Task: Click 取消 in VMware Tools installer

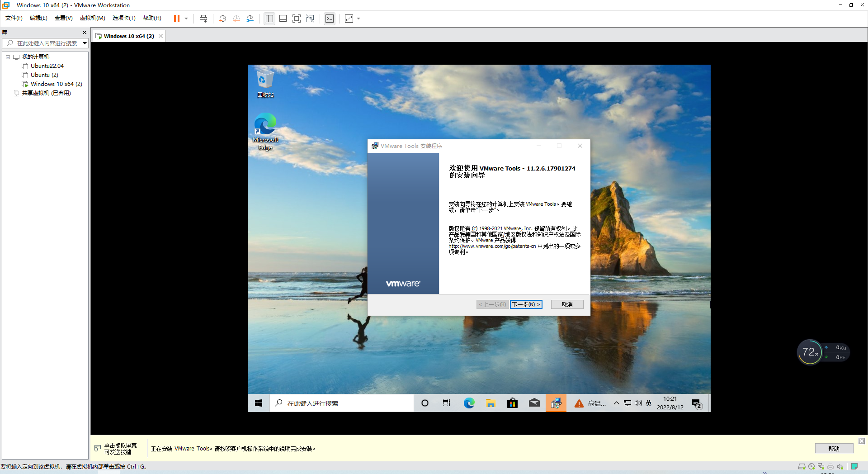Action: (567, 305)
